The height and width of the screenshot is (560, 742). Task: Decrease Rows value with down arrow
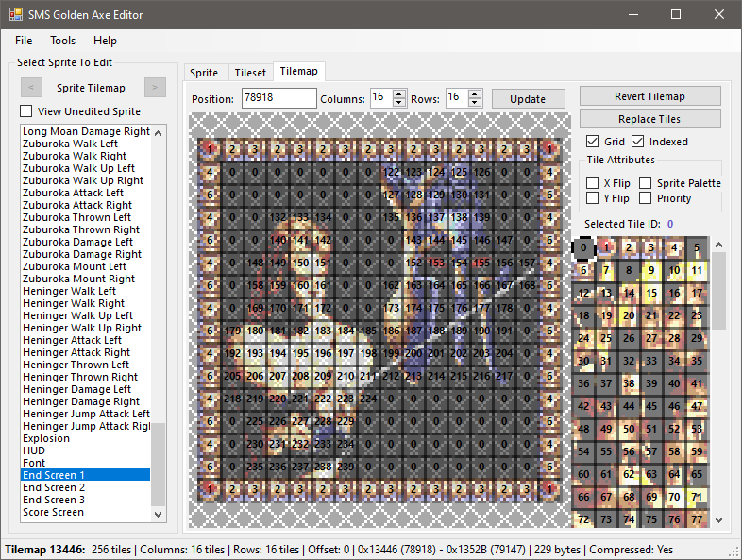pyautogui.click(x=475, y=102)
